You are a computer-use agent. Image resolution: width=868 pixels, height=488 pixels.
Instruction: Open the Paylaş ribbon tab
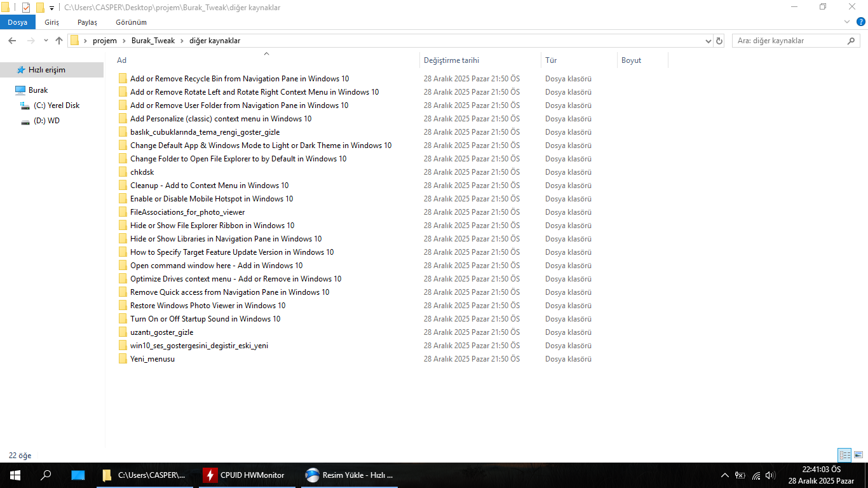point(87,22)
